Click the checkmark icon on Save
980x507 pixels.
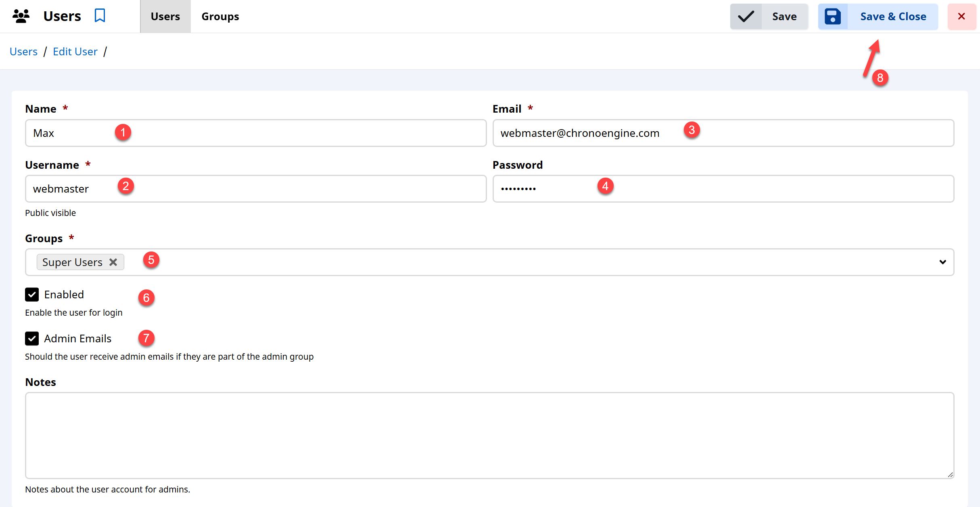(x=746, y=17)
